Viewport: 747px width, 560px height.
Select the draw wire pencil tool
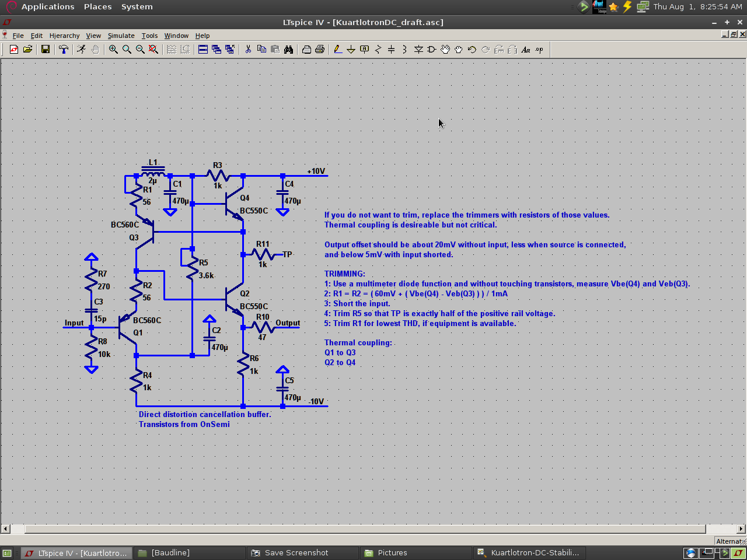pyautogui.click(x=338, y=50)
